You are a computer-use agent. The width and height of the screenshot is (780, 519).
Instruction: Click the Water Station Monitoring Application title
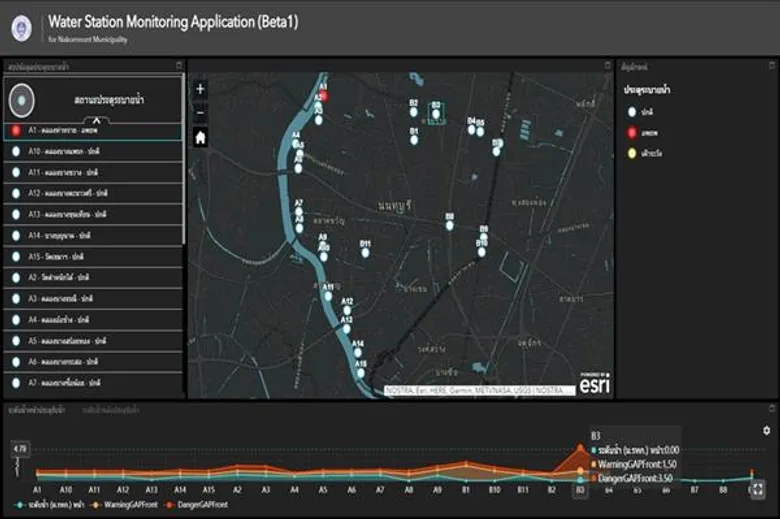173,22
